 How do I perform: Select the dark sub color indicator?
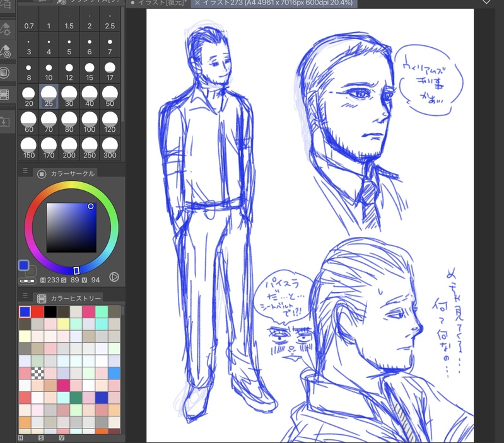coord(32,270)
